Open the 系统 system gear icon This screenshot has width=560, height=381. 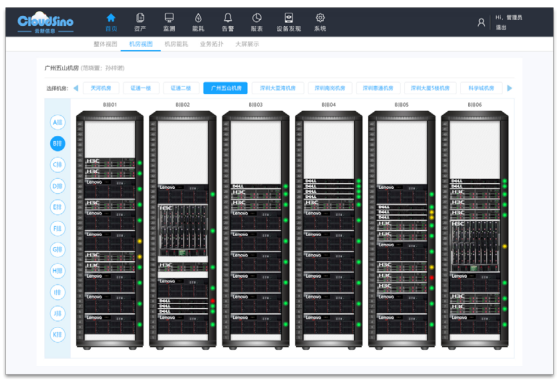tap(320, 22)
